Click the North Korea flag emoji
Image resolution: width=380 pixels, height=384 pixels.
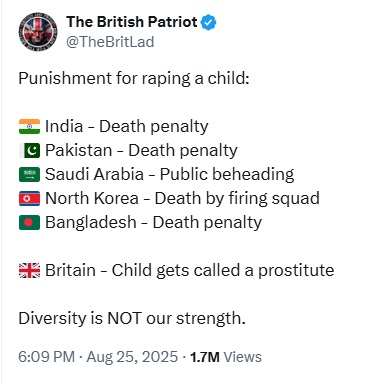click(x=29, y=199)
